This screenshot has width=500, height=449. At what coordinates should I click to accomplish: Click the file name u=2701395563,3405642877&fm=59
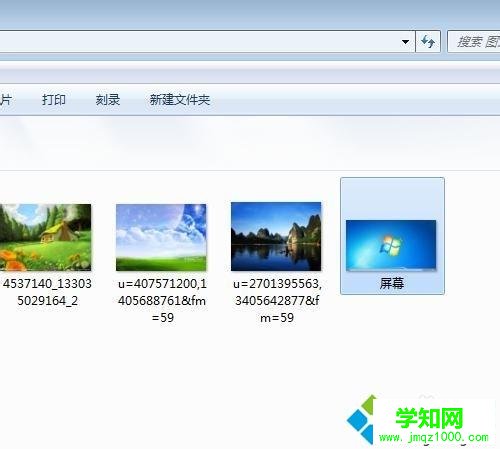click(277, 300)
